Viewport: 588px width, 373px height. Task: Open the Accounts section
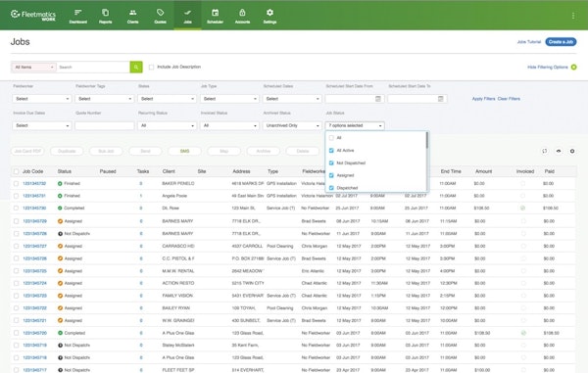[x=242, y=17]
